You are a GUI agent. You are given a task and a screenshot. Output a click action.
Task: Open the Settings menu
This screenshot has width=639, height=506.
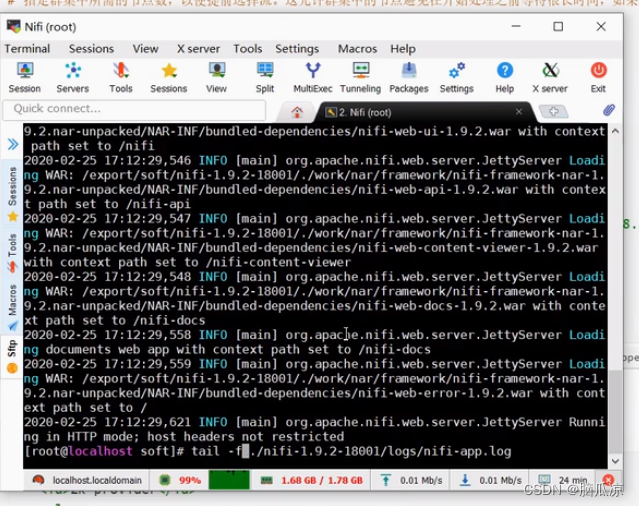[297, 49]
